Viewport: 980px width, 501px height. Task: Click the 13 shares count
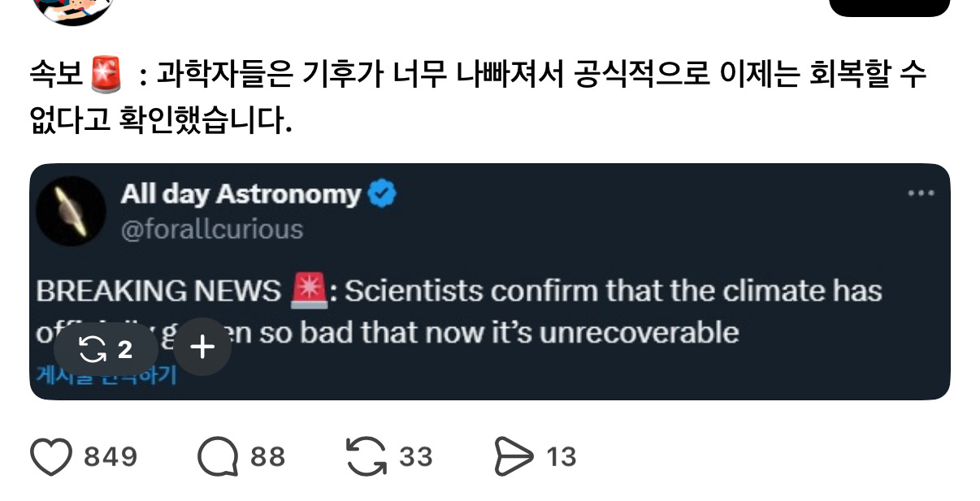click(561, 457)
